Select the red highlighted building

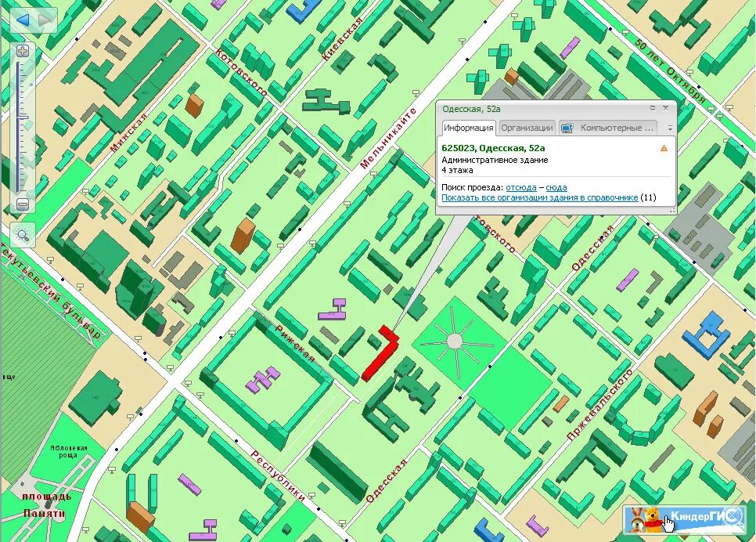point(380,356)
